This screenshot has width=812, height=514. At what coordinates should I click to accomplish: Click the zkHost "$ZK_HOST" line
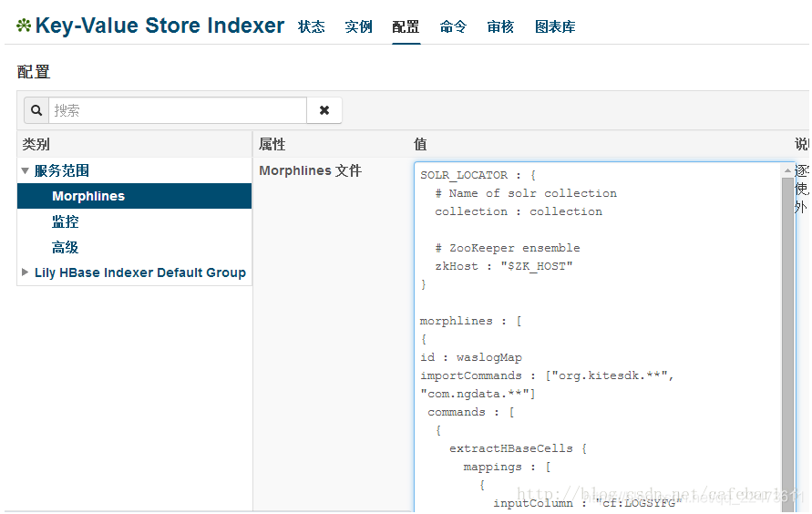503,266
